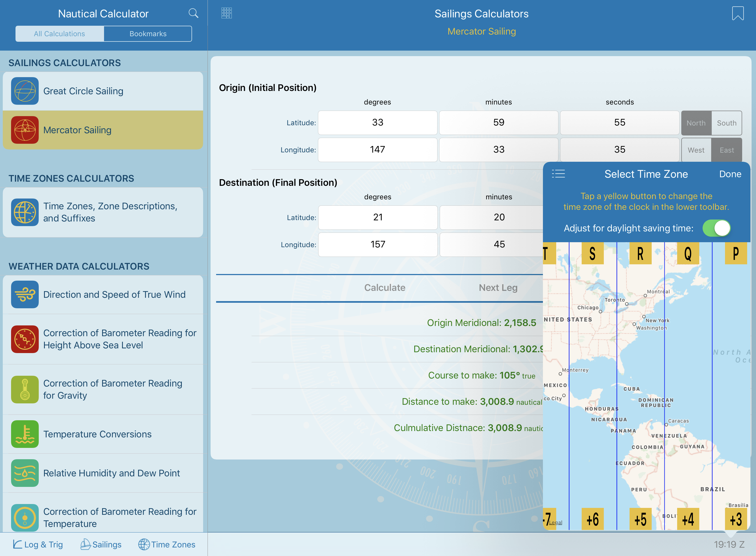Set origin longitude to East
Viewport: 756px width, 556px height.
point(727,150)
